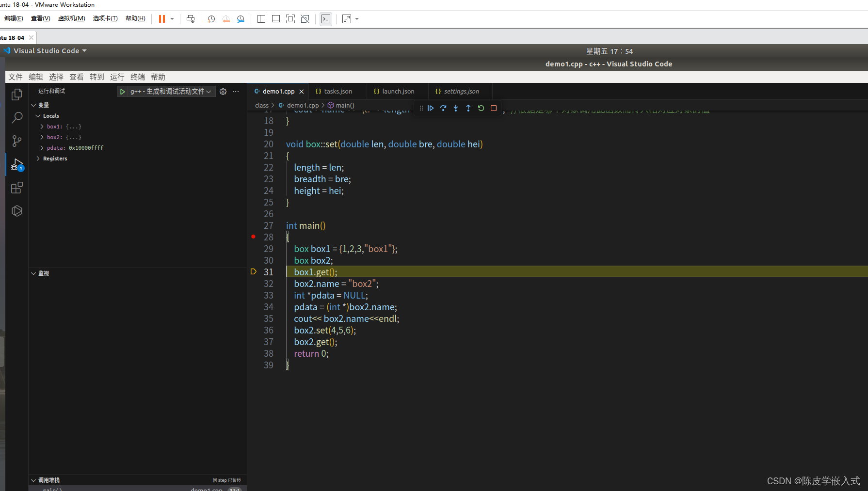This screenshot has height=491, width=868.
Task: Open the Source Control view
Action: 17,141
